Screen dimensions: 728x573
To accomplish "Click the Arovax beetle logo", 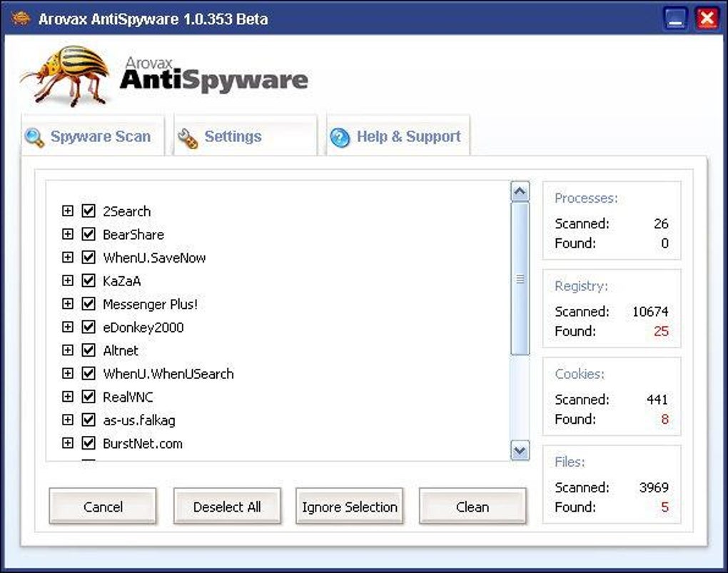I will (x=65, y=76).
